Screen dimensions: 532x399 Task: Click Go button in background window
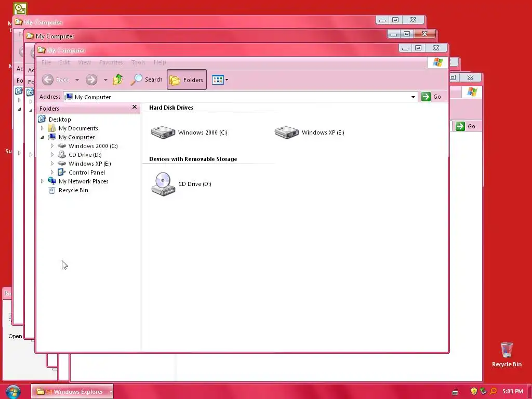[465, 126]
